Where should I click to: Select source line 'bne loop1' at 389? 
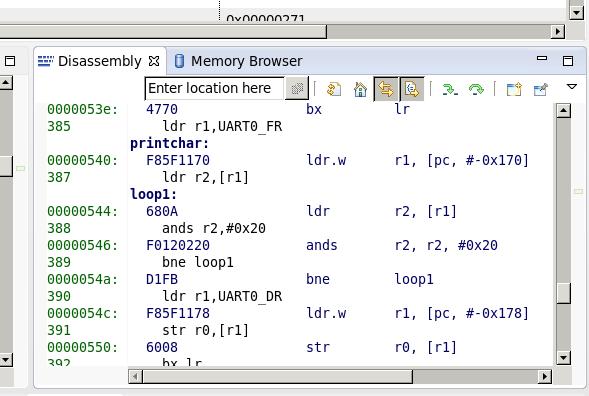point(198,262)
